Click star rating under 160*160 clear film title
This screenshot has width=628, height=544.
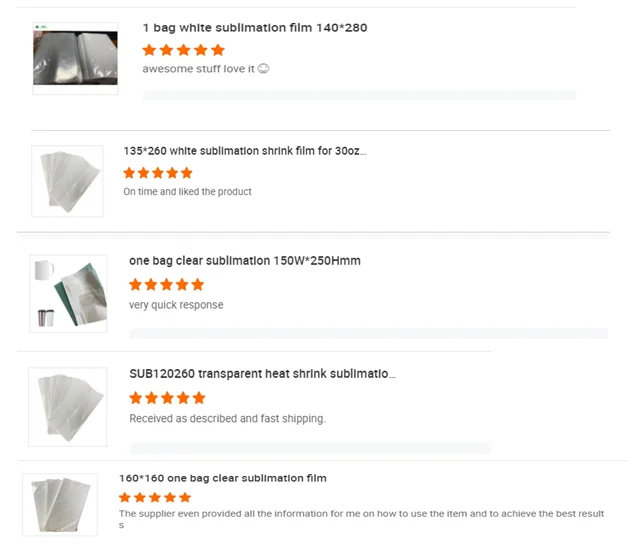pyautogui.click(x=154, y=497)
